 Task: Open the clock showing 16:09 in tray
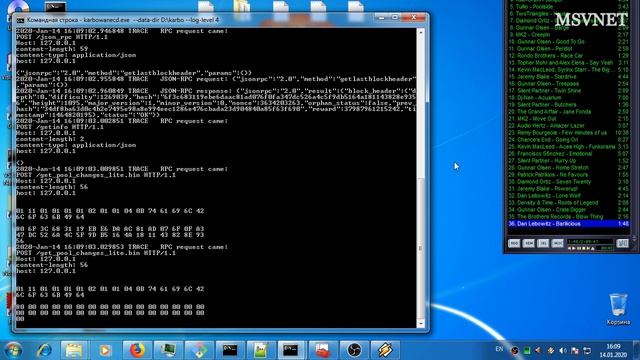(613, 351)
